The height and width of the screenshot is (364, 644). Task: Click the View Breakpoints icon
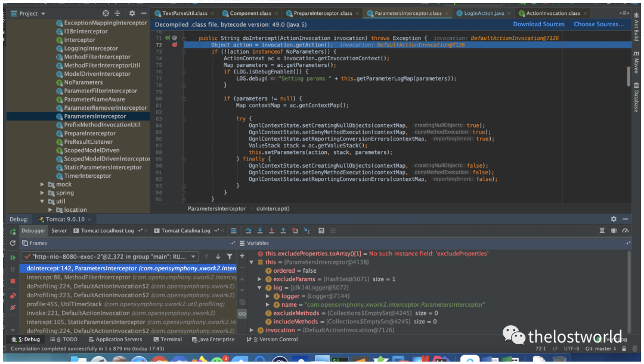[x=13, y=295]
